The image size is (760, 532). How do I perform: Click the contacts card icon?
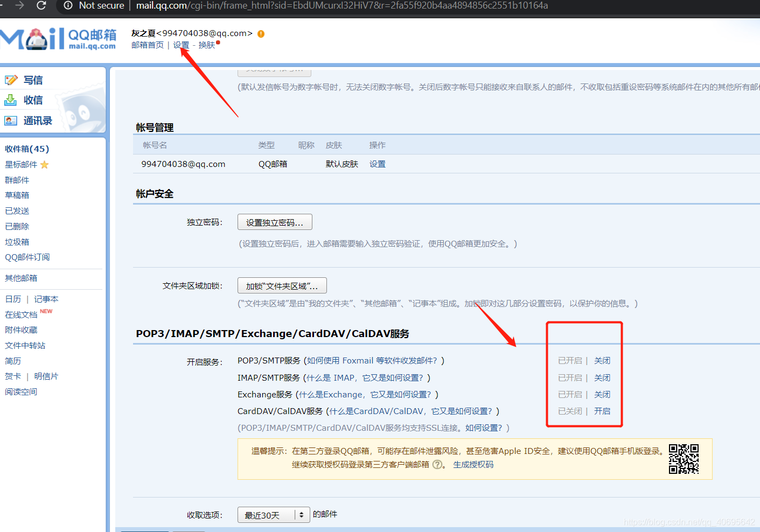(11, 121)
